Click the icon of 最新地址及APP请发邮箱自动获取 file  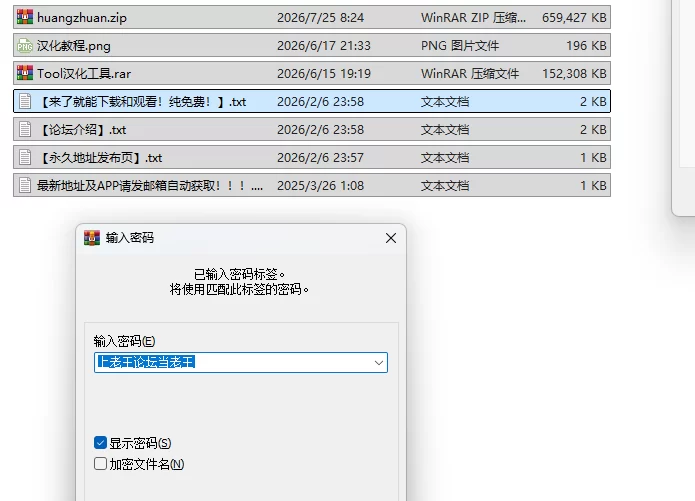click(x=25, y=185)
